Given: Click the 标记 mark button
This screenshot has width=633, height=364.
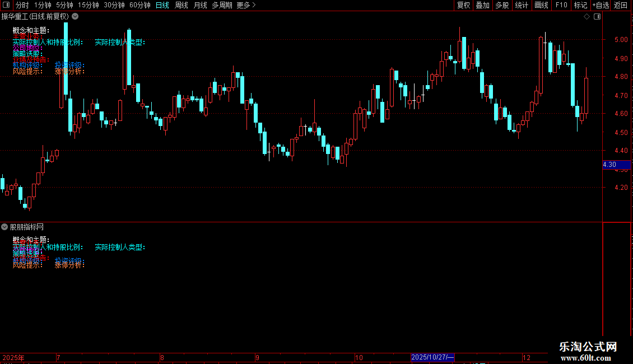Looking at the screenshot, I should point(580,5).
